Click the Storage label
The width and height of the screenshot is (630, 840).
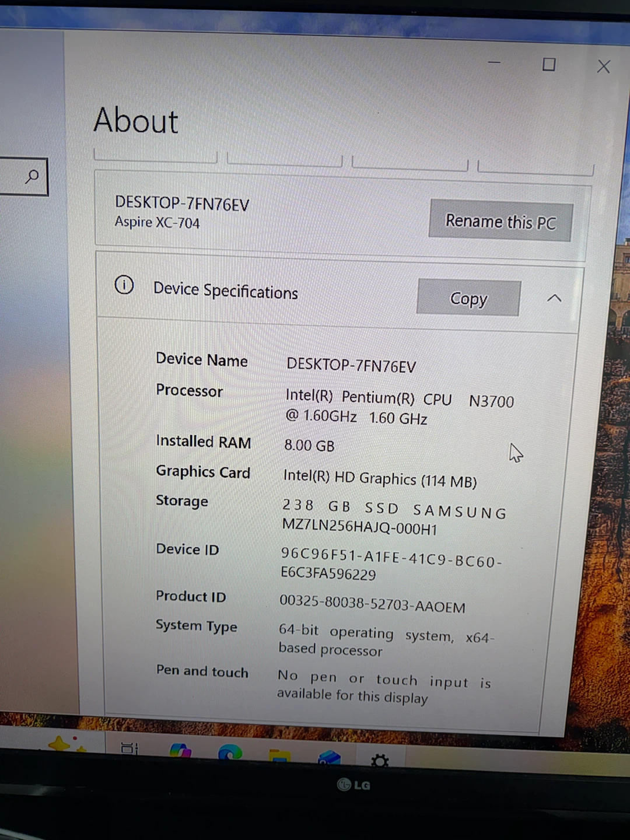tap(181, 502)
